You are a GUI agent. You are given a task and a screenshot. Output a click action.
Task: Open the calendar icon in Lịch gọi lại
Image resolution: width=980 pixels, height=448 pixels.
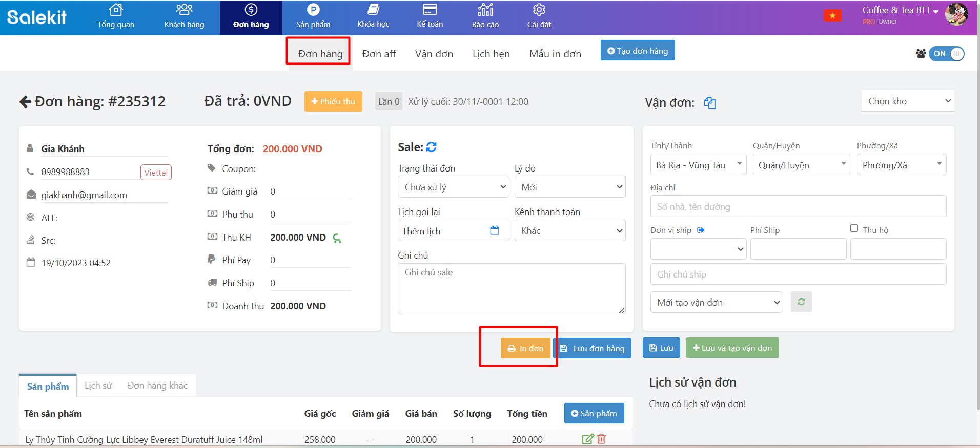pyautogui.click(x=494, y=231)
